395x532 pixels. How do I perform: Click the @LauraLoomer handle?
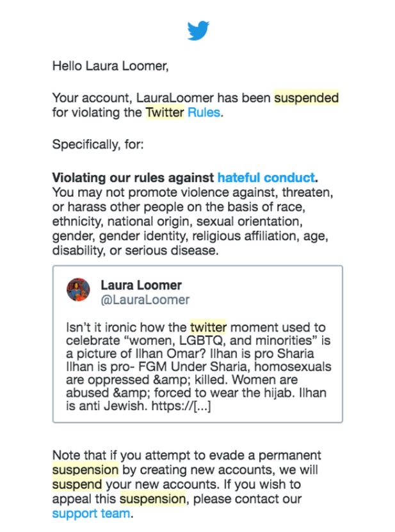[x=145, y=299]
